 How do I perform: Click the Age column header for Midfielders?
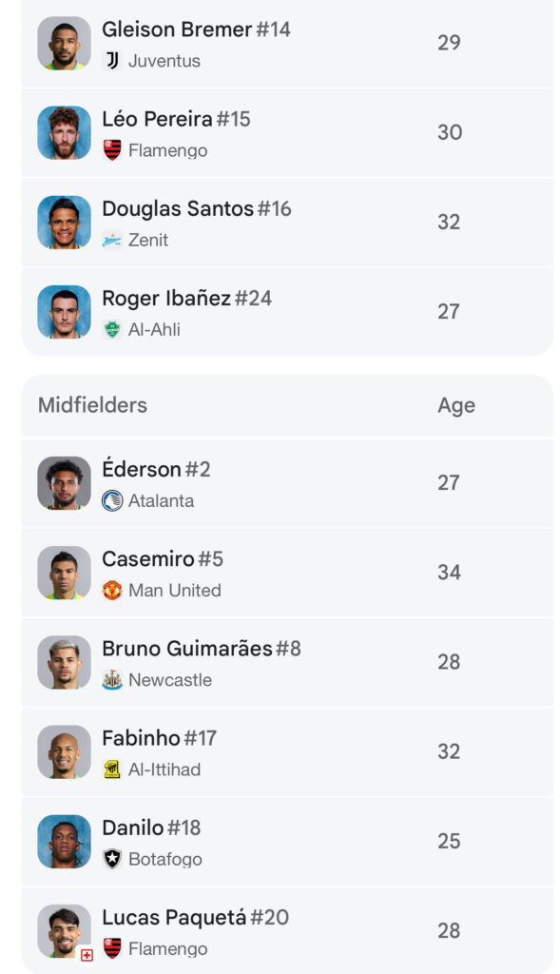click(x=456, y=405)
